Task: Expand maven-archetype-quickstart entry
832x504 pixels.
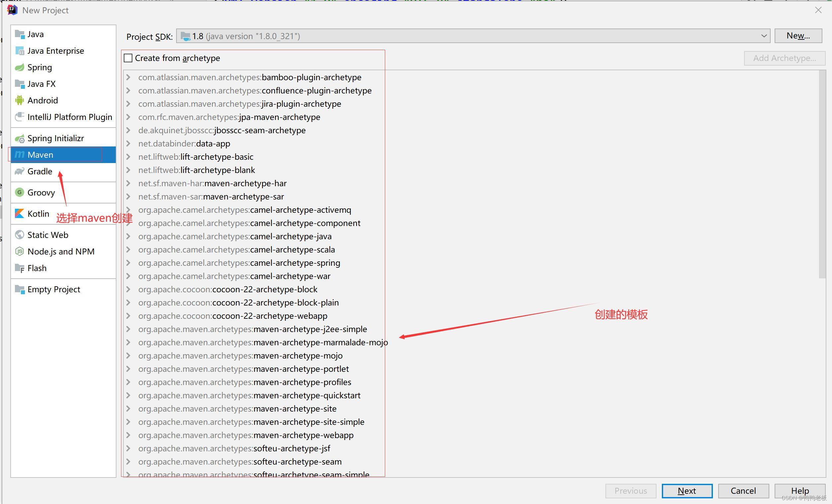Action: pyautogui.click(x=128, y=395)
